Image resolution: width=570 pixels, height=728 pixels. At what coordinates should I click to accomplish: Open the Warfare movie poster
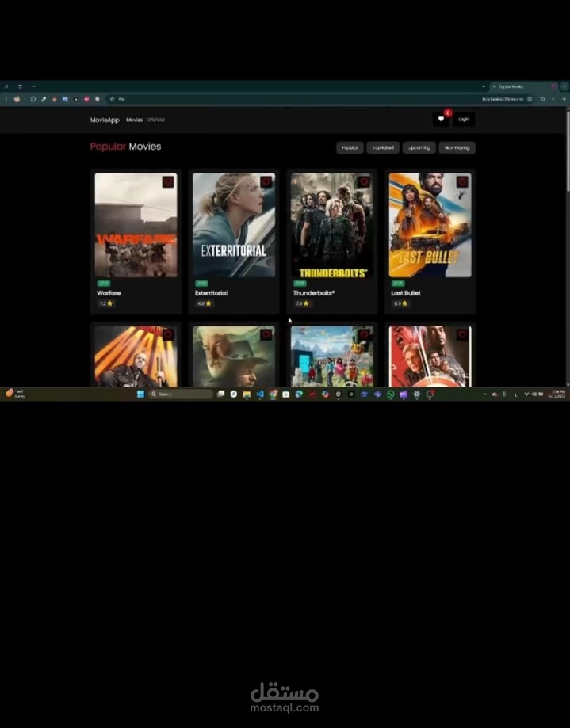coord(136,225)
